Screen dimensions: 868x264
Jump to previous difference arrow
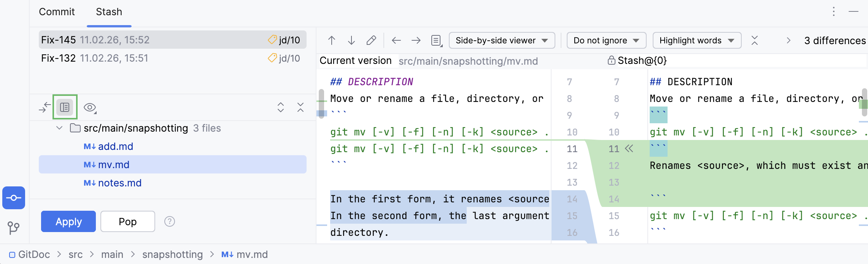click(332, 40)
